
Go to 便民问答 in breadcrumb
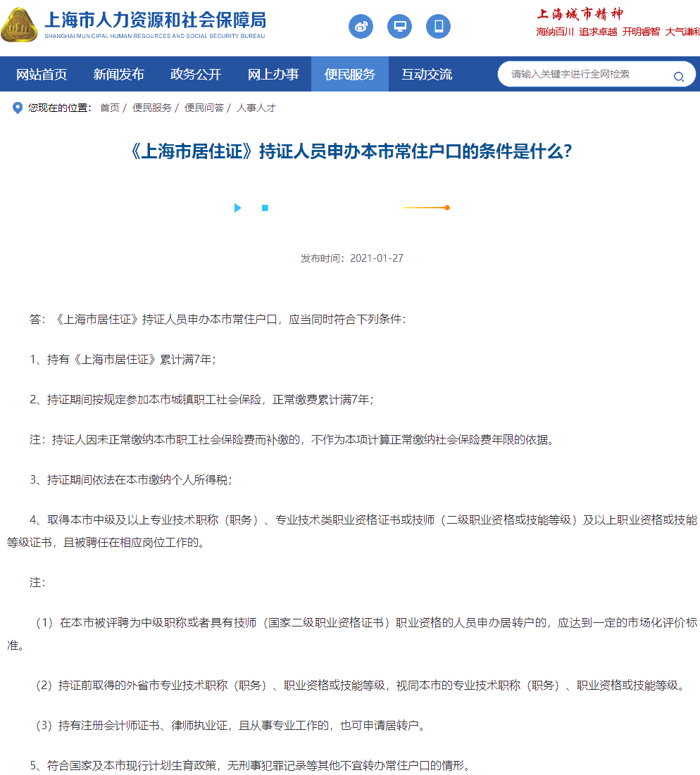tap(204, 108)
